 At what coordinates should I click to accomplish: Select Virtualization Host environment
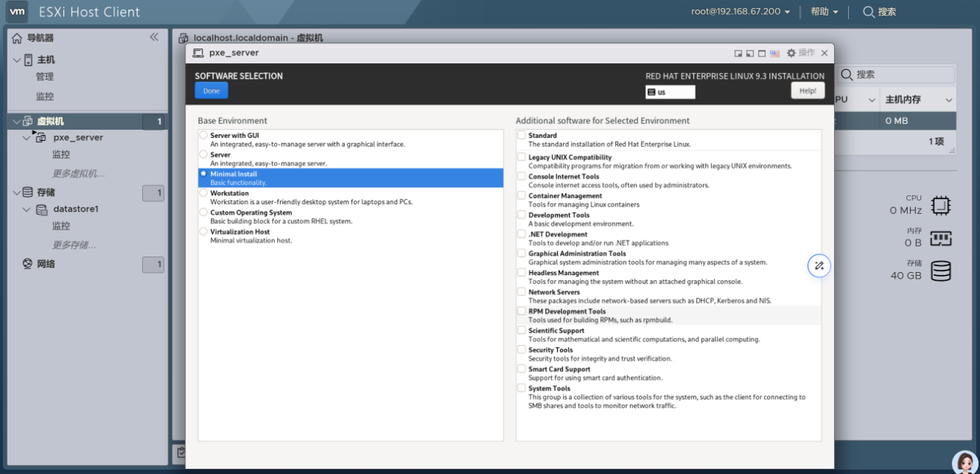[203, 232]
